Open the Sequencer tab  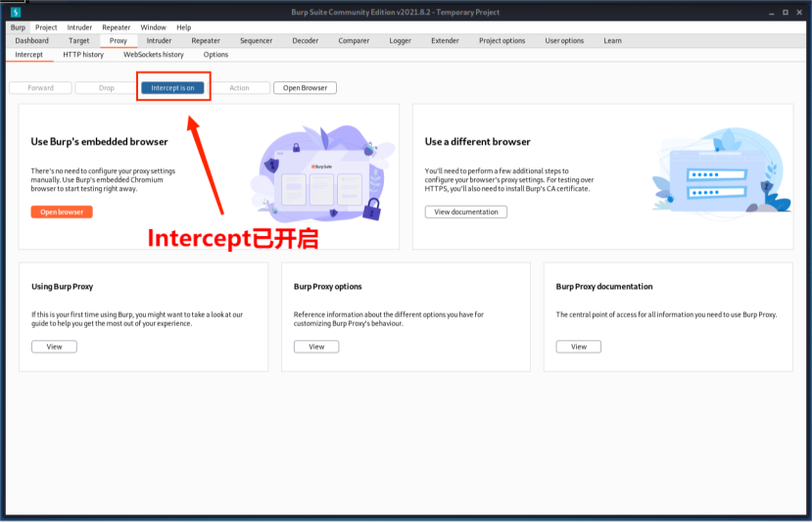[x=256, y=41]
